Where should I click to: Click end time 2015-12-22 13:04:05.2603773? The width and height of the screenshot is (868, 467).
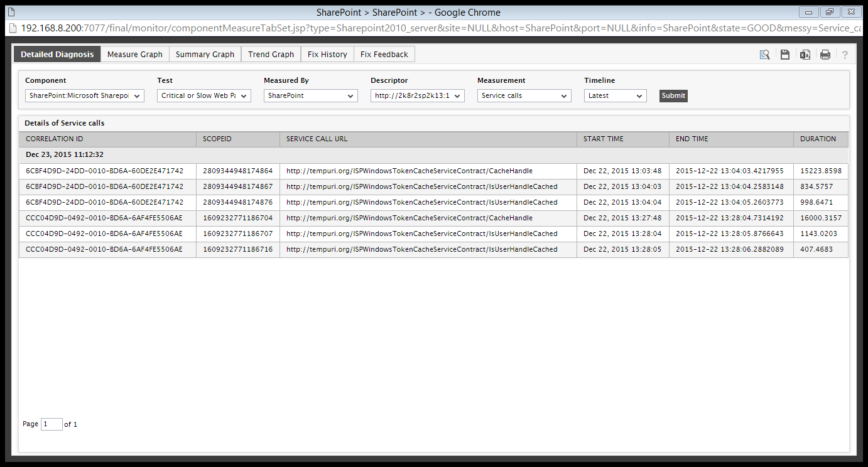730,202
